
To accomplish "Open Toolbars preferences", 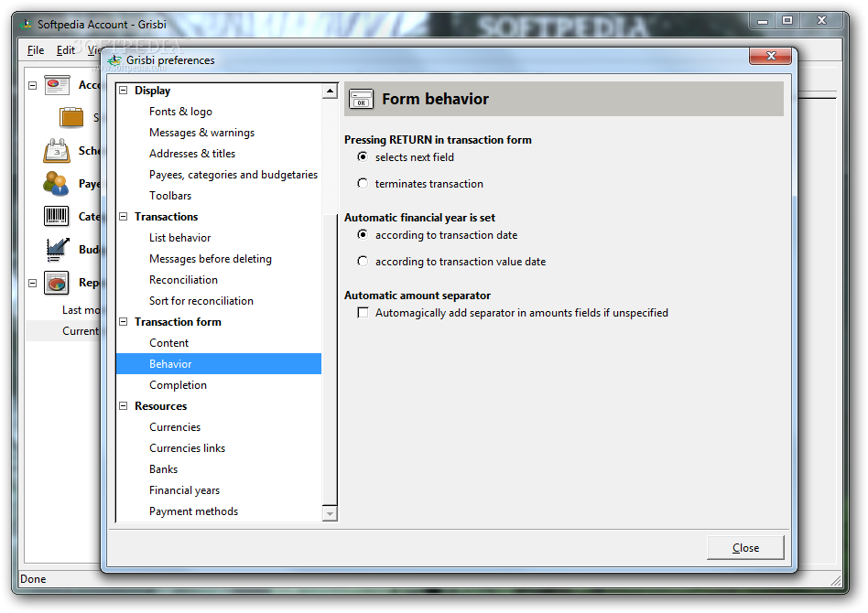I will tap(170, 196).
